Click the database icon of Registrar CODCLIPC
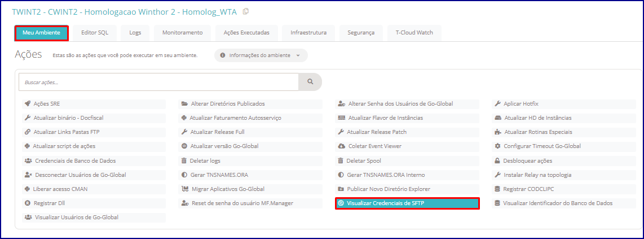 pos(497,189)
